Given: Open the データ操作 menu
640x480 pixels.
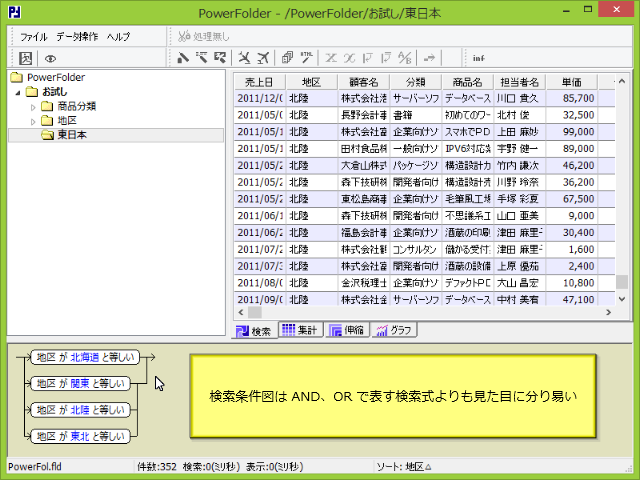Looking at the screenshot, I should click(x=77, y=37).
